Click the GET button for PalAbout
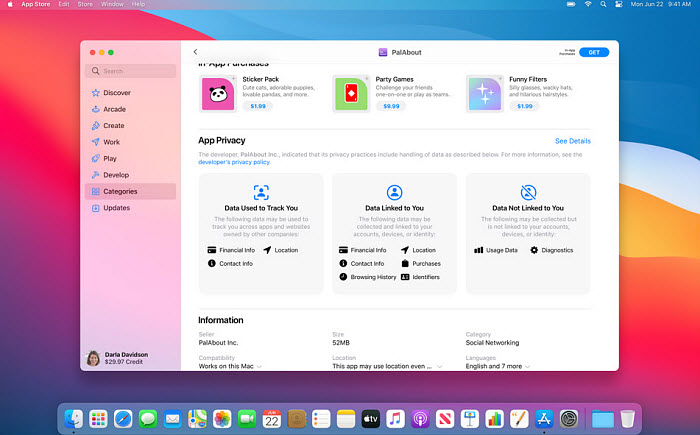This screenshot has height=435, width=700. click(594, 52)
